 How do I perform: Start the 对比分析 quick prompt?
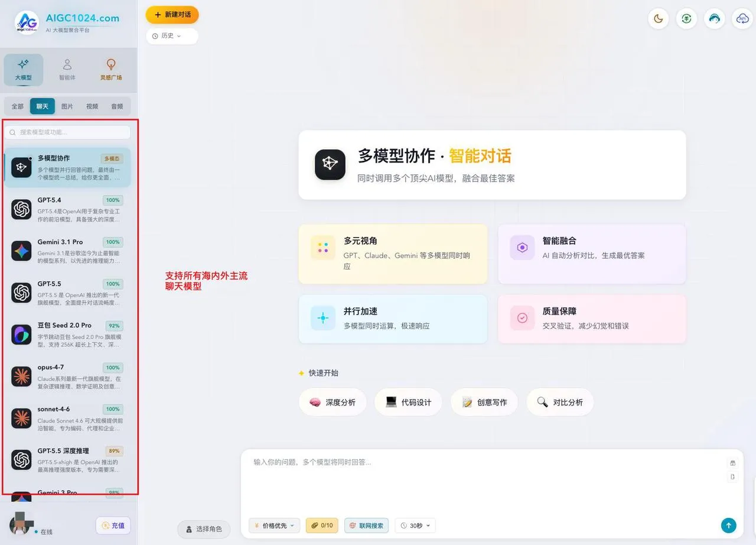(560, 403)
